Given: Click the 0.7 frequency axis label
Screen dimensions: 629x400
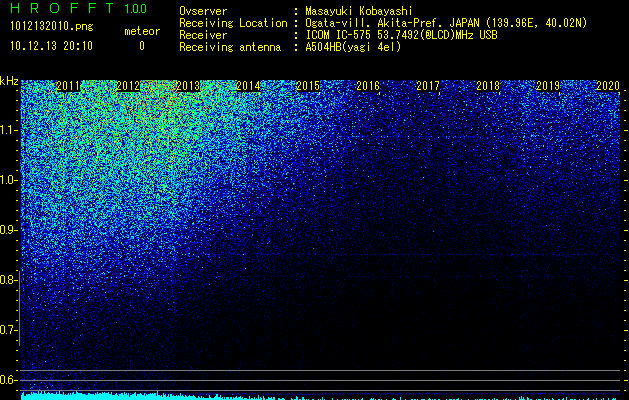Looking at the screenshot, I should point(8,330).
